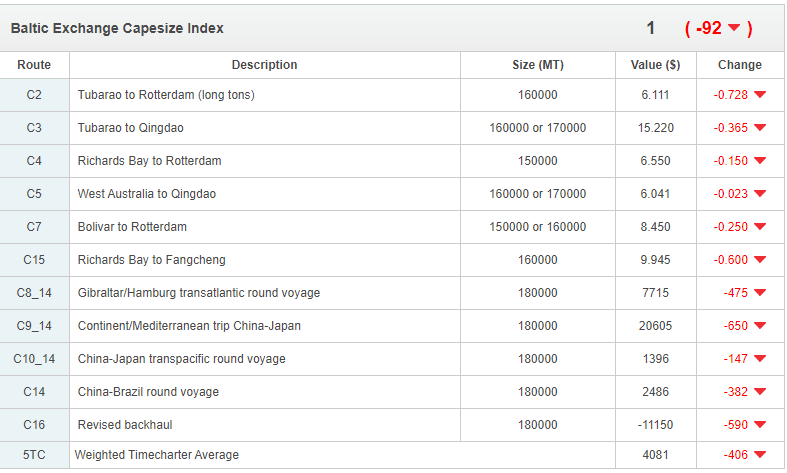Click down arrow next to -0.250
Viewport: 787px width, 473px height.
(x=760, y=226)
